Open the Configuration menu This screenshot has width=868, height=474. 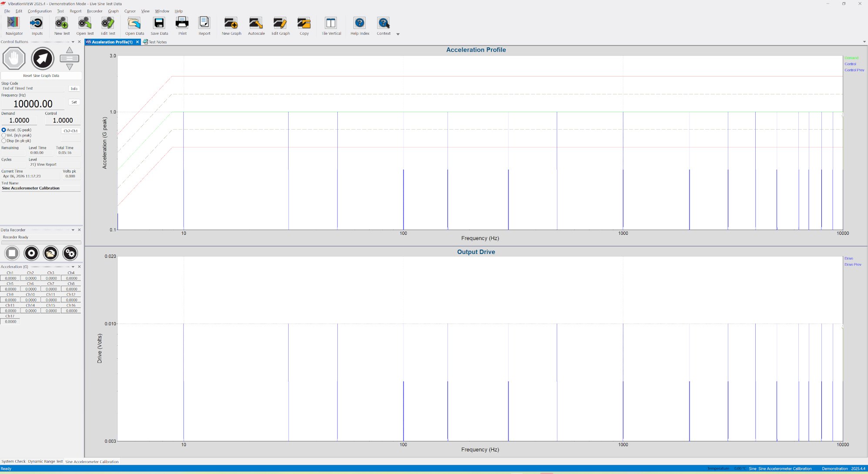[40, 11]
